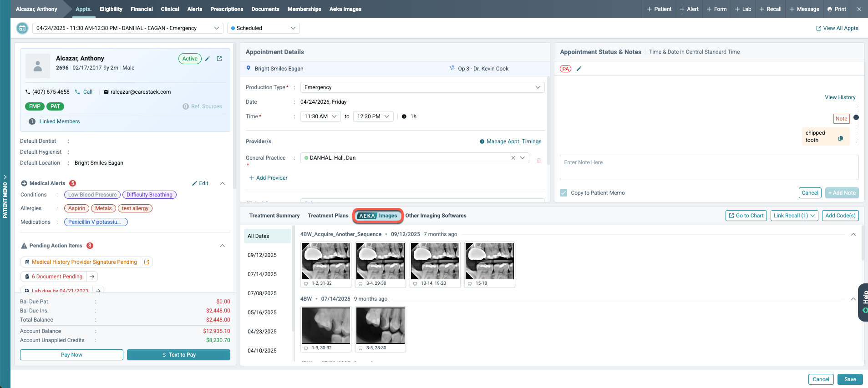Collapse the 4BW 07/14/2025 image group
This screenshot has width=868, height=388.
click(x=853, y=299)
